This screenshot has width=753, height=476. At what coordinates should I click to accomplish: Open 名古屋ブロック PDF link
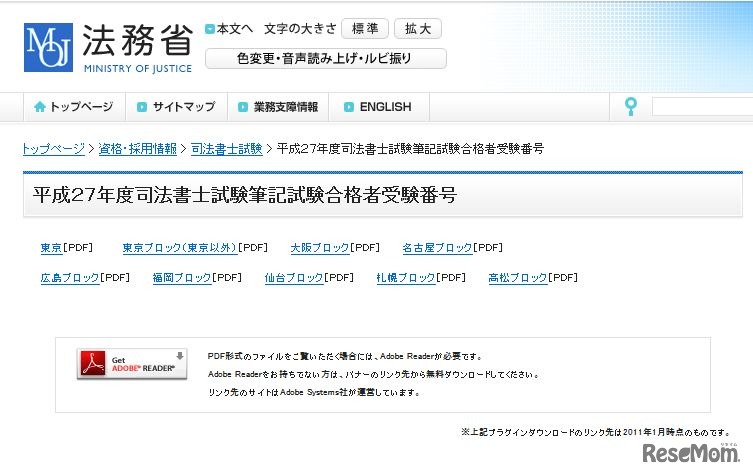pyautogui.click(x=437, y=248)
